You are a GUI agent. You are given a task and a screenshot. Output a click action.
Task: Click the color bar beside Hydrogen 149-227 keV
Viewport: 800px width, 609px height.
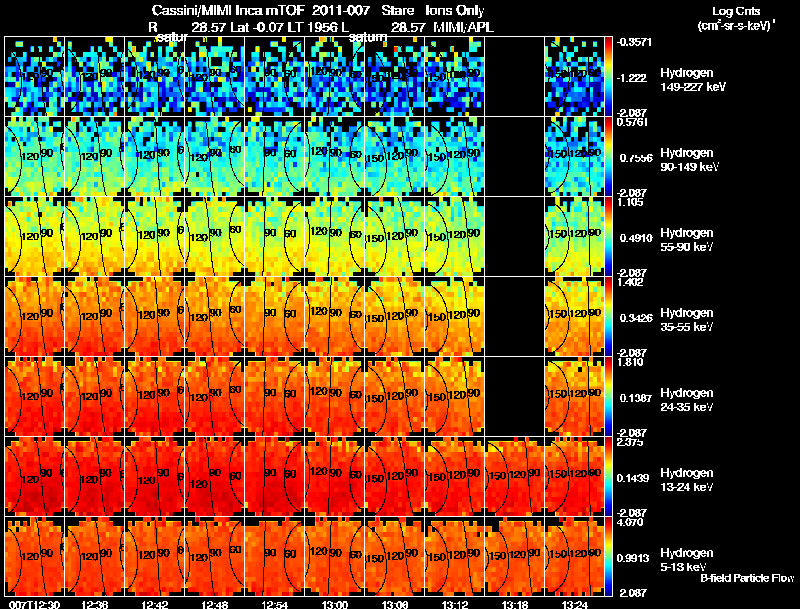pos(608,77)
